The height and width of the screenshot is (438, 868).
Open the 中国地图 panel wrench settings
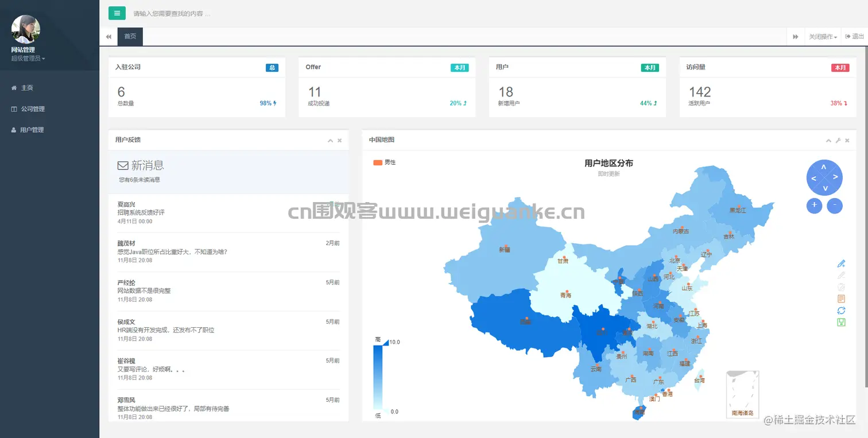click(838, 140)
